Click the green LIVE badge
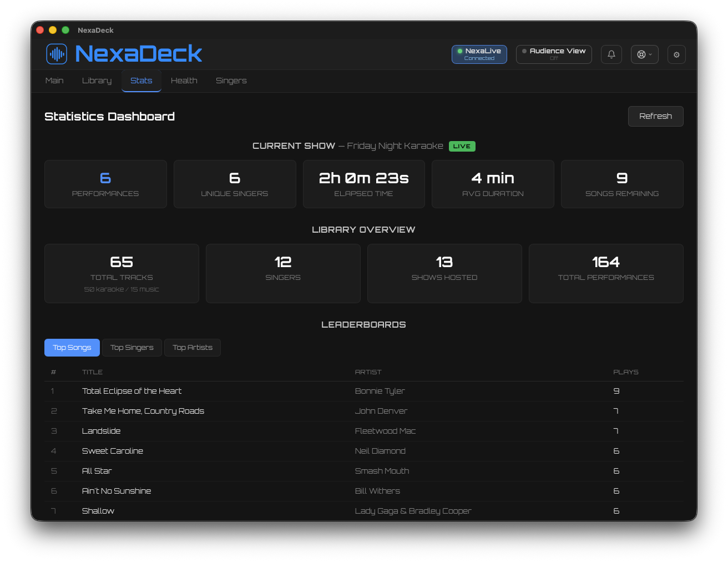The image size is (728, 562). pyautogui.click(x=462, y=146)
